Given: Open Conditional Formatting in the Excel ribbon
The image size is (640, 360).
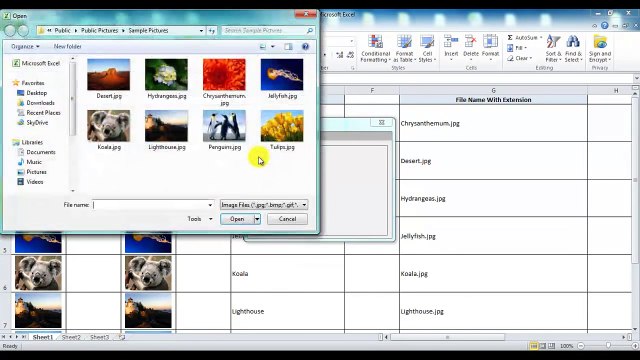Looking at the screenshot, I should pyautogui.click(x=375, y=48).
